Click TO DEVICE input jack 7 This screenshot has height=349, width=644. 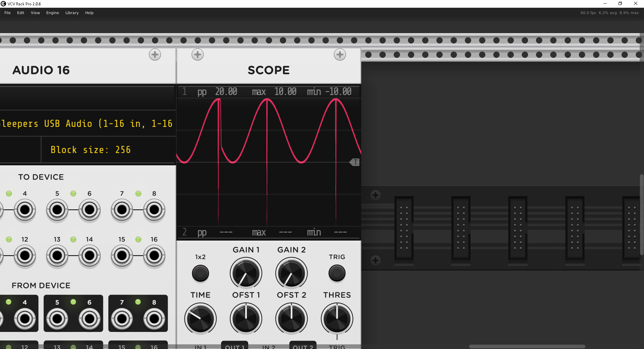point(122,210)
